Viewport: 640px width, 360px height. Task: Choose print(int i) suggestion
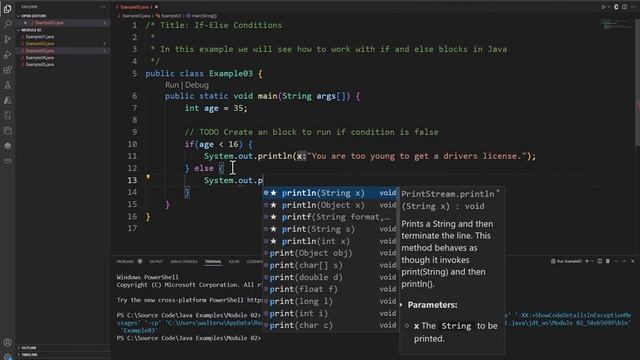[x=330, y=313]
